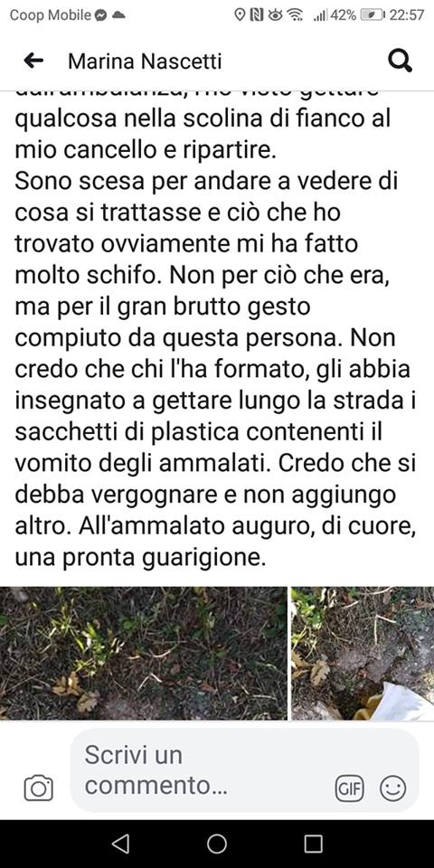
Task: Tap the cloud notification icon
Action: (x=118, y=15)
